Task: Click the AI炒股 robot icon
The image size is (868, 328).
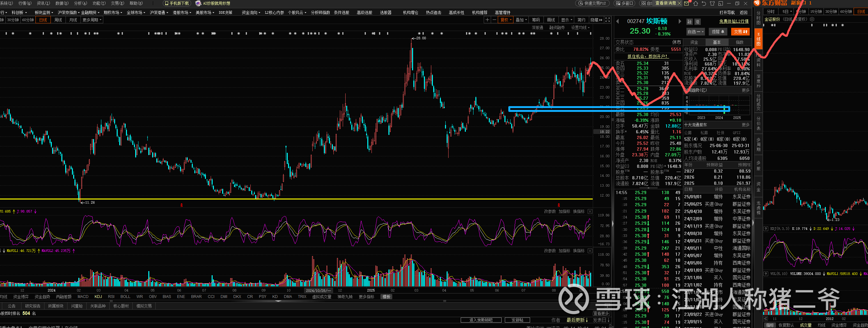Action: pos(199,4)
